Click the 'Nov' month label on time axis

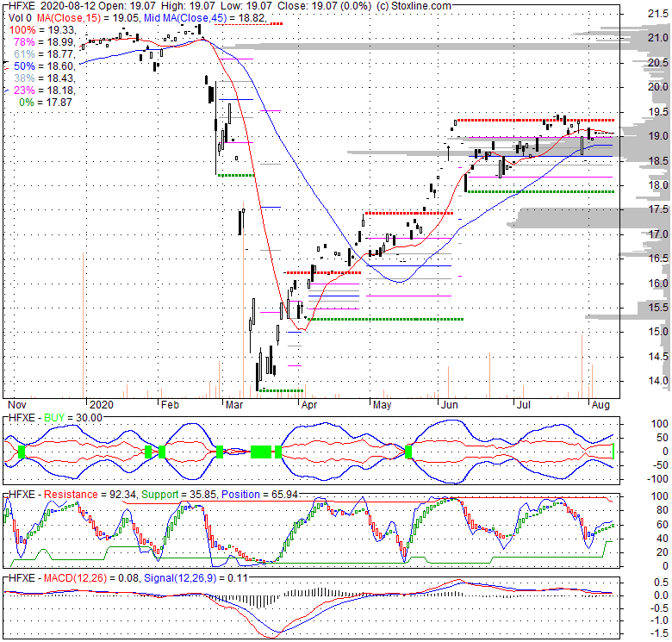17,405
